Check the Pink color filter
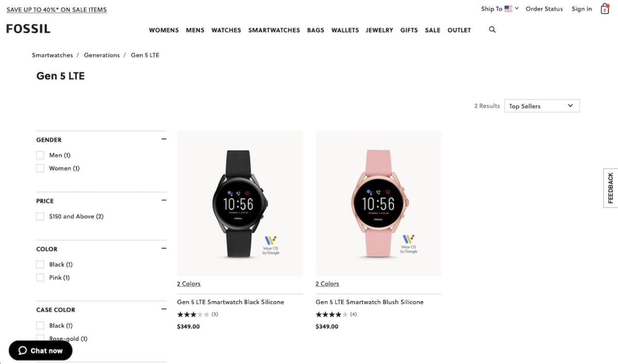The height and width of the screenshot is (364, 618). coord(40,278)
